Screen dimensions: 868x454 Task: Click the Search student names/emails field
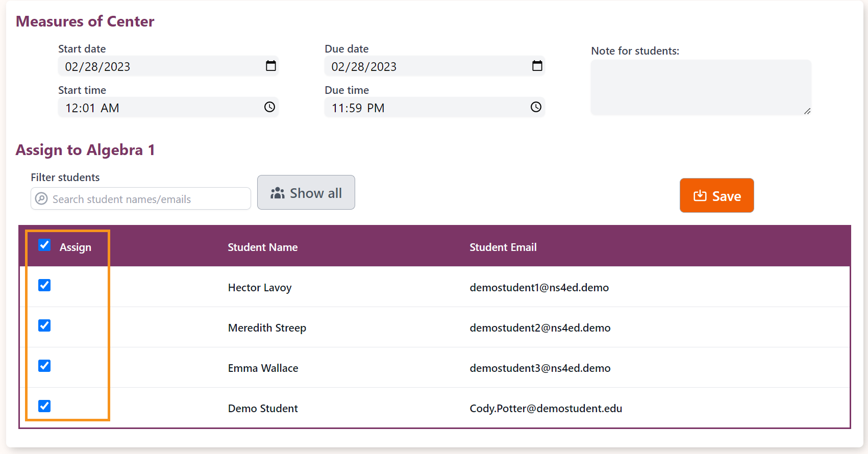click(x=141, y=198)
